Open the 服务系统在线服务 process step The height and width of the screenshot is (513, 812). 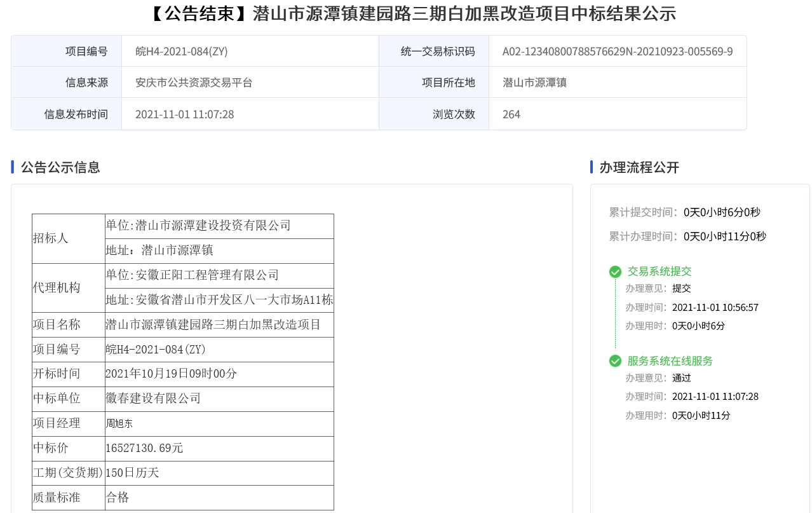click(670, 361)
